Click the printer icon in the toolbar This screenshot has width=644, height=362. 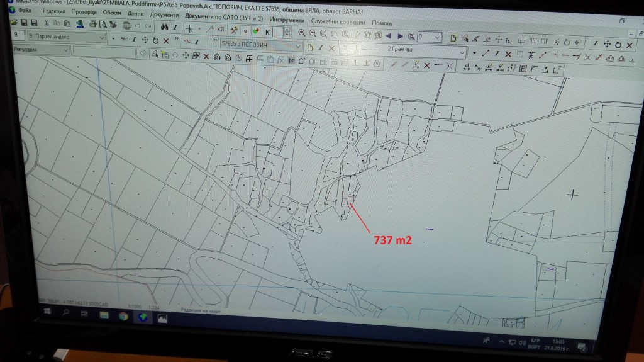[92, 25]
